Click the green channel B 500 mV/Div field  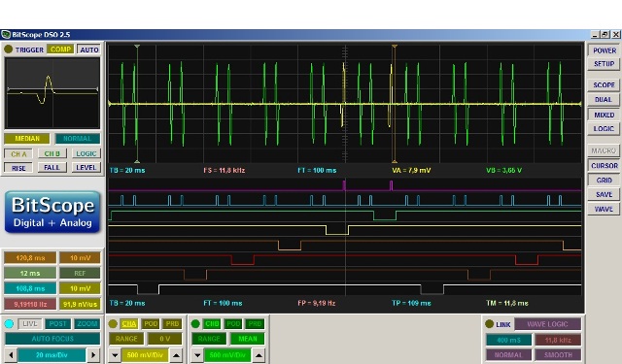point(227,355)
